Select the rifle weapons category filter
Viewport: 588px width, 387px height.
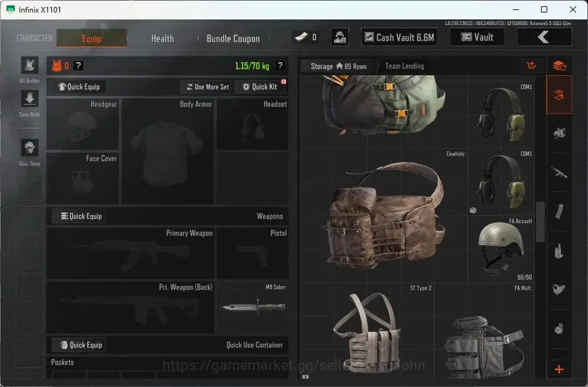click(559, 172)
